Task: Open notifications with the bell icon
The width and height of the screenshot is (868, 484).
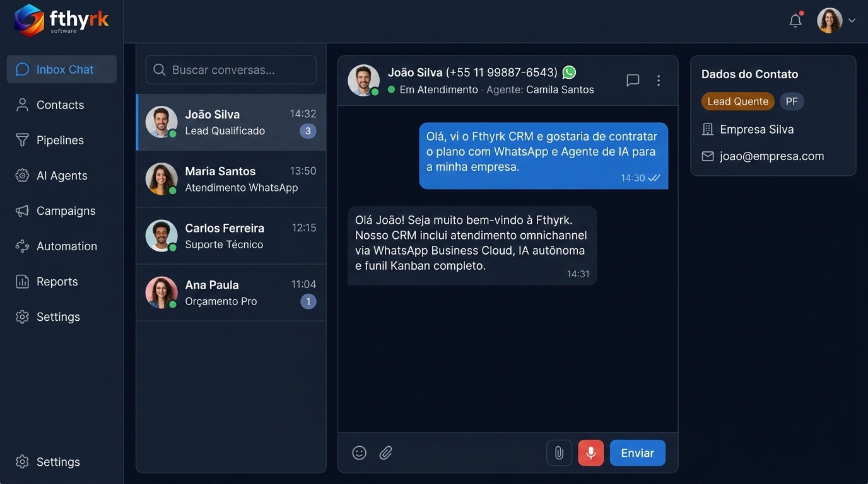Action: point(796,20)
